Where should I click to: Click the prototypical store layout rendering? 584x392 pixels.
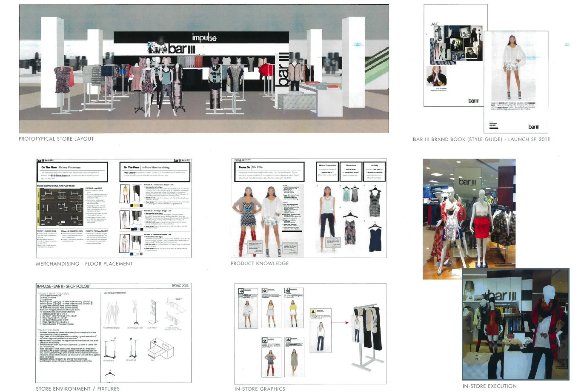pos(204,68)
